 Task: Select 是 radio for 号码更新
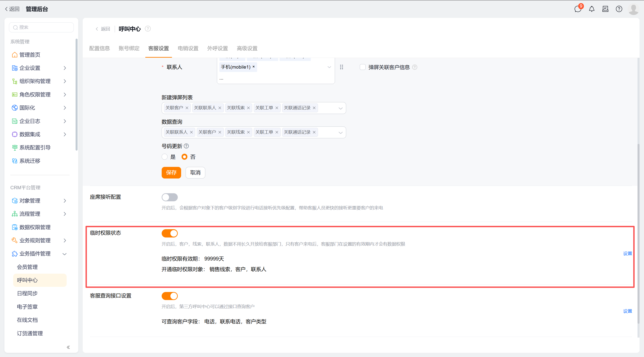pyautogui.click(x=165, y=157)
